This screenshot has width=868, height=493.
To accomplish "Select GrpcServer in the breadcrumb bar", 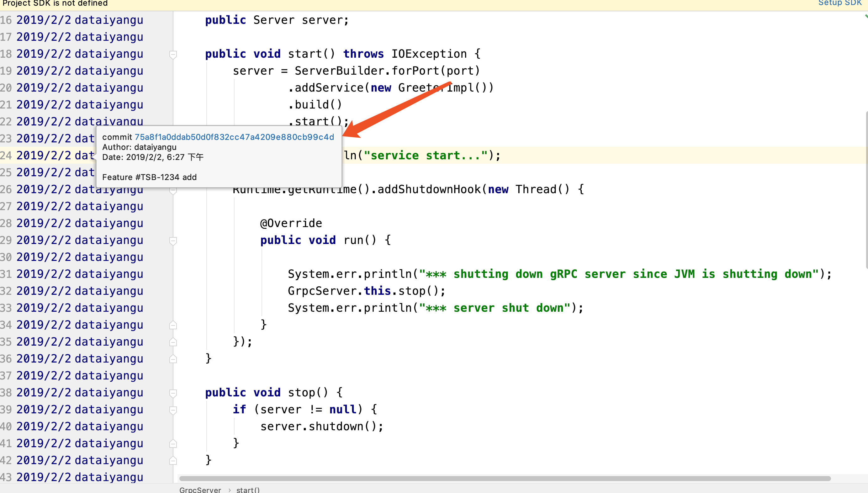I will (200, 490).
